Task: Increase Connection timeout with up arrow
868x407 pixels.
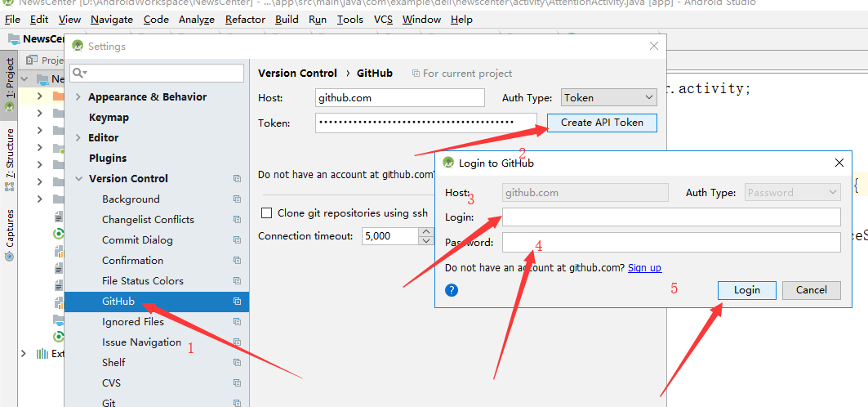Action: [x=425, y=232]
